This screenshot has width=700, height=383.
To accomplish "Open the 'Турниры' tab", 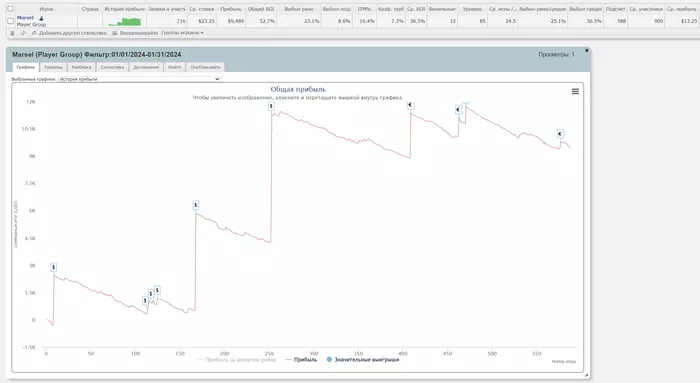I will point(54,67).
